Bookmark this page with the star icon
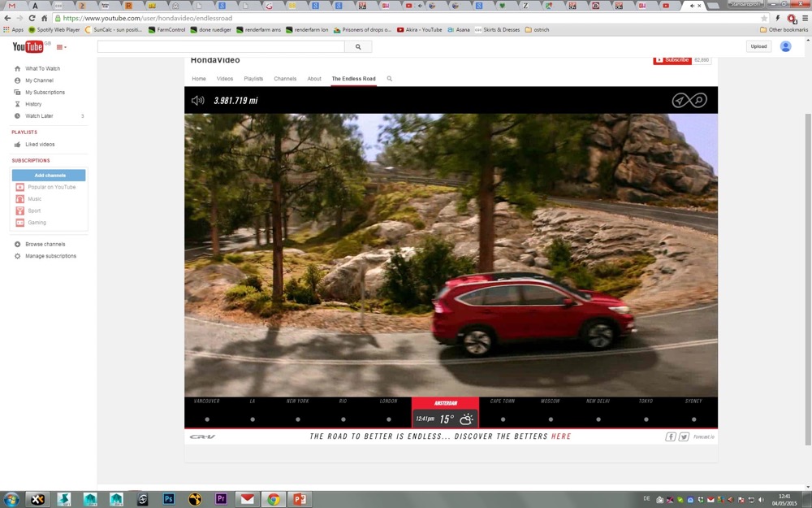This screenshot has width=812, height=508. [x=764, y=18]
